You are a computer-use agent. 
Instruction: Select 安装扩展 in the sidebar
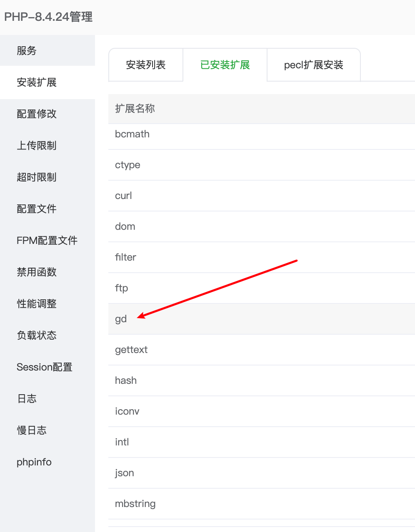pos(47,82)
